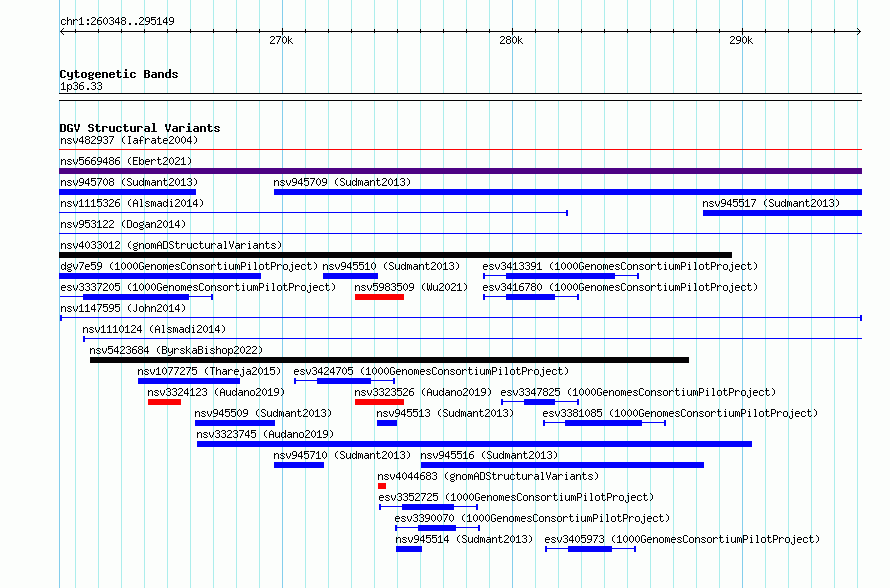Image resolution: width=890 pixels, height=588 pixels.
Task: Select the blue dgv7e59 variant bar
Action: click(160, 276)
